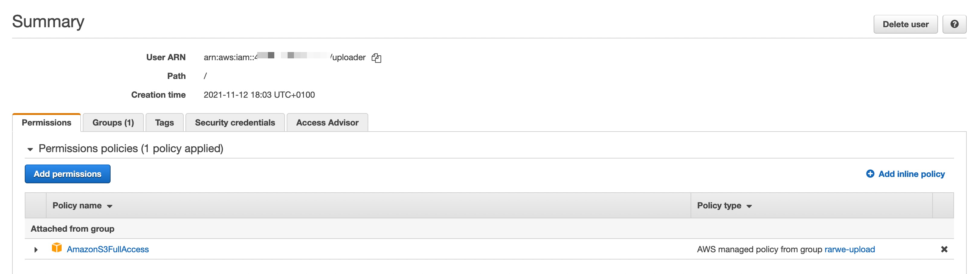Click the Delete user button
980x274 pixels.
pyautogui.click(x=905, y=24)
